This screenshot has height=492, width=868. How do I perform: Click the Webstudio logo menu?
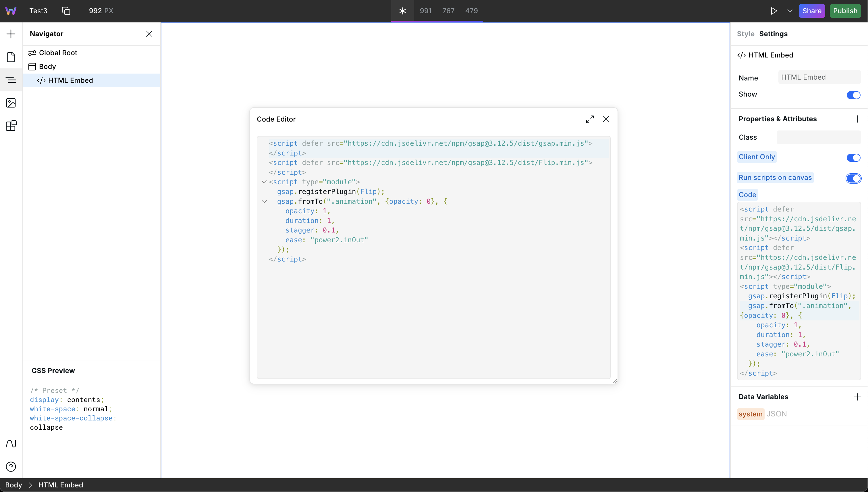(11, 11)
